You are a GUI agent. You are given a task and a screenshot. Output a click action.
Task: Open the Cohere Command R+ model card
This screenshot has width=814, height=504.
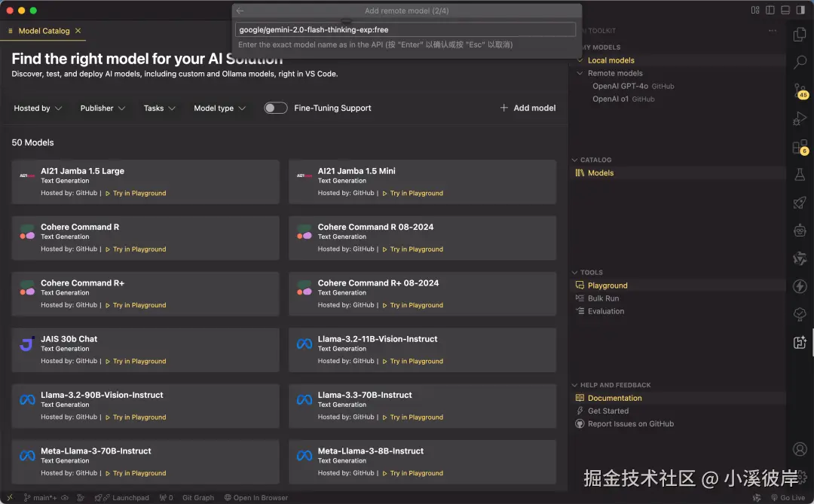[145, 294]
